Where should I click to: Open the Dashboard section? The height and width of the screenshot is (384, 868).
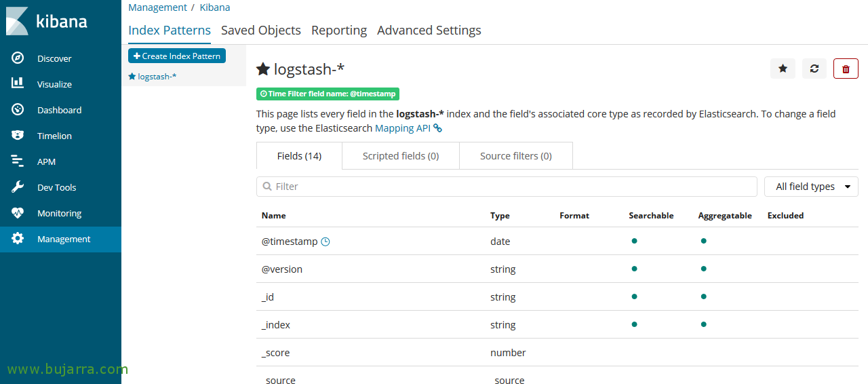point(59,110)
